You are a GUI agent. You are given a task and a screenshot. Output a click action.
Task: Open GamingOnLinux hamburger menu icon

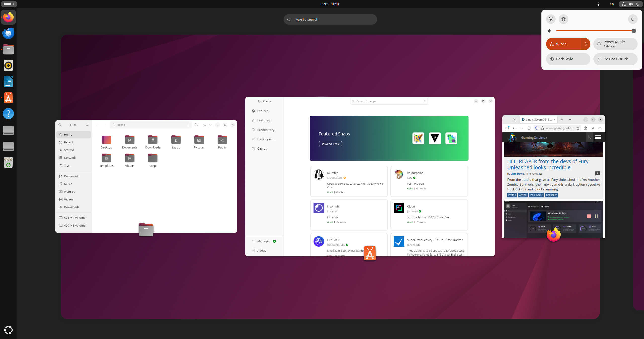(598, 137)
